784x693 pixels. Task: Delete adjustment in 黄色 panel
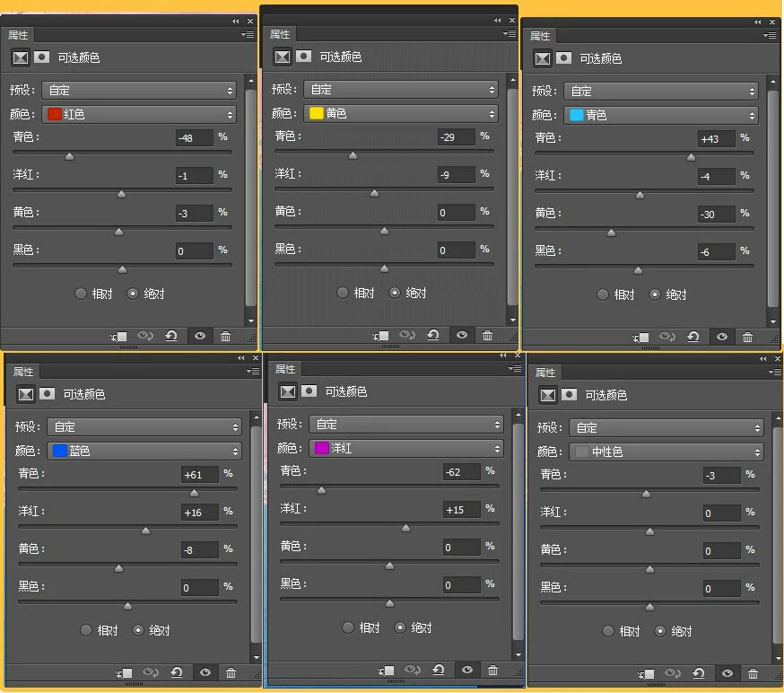tap(487, 335)
